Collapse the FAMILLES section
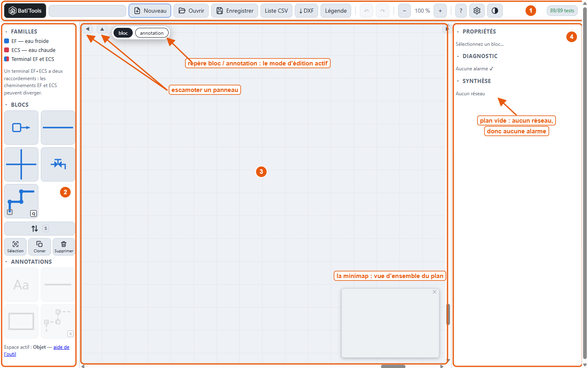This screenshot has height=368, width=588. click(x=6, y=31)
